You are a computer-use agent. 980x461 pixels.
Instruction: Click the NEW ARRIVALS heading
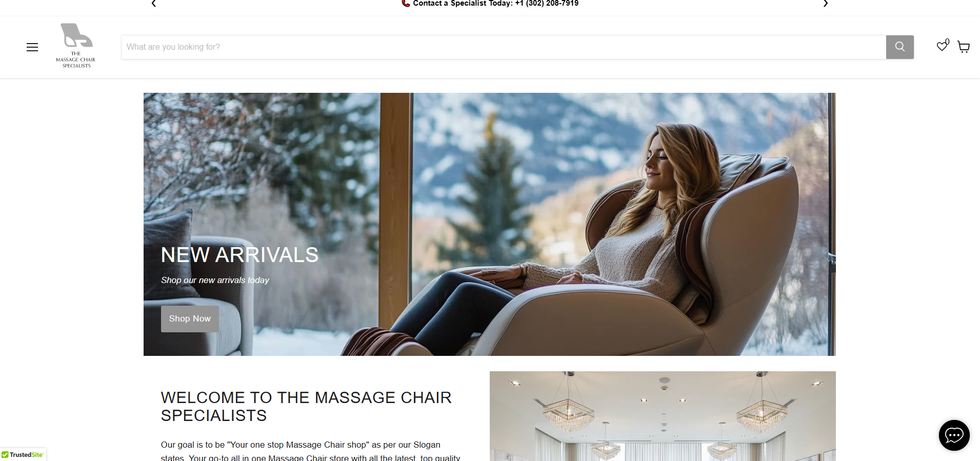coord(239,255)
